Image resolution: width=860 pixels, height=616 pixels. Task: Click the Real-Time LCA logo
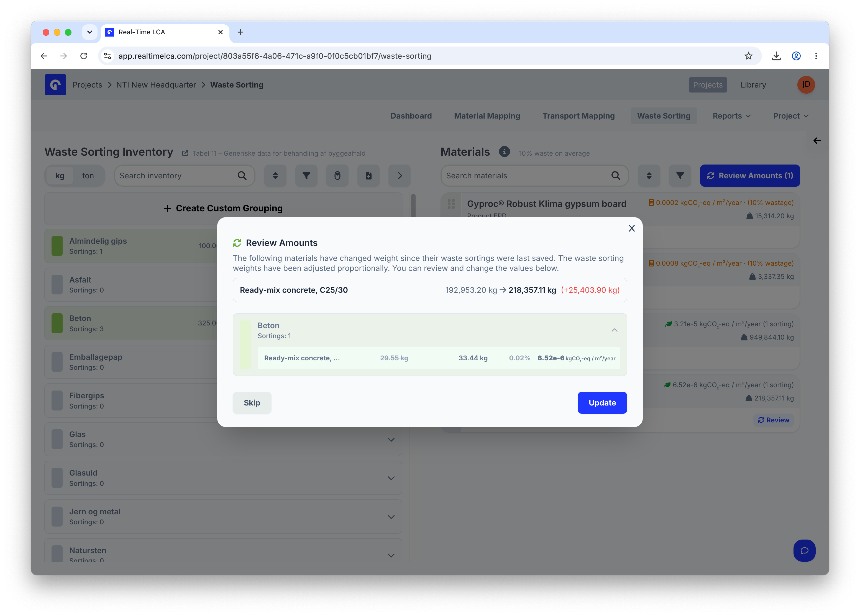[55, 85]
